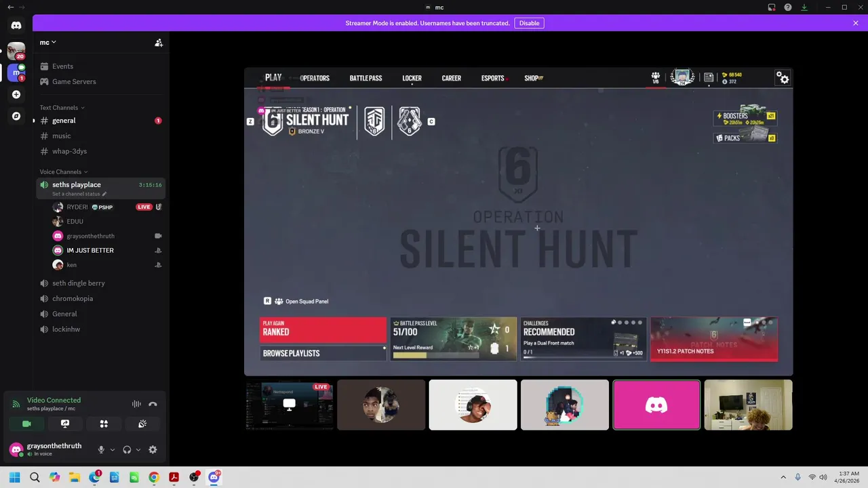
Task: Toggle the camera off with green video button
Action: [26, 424]
